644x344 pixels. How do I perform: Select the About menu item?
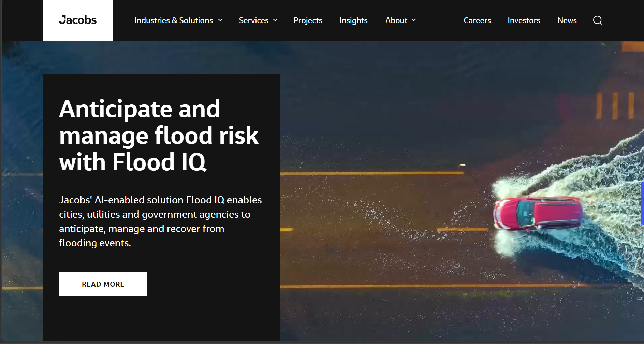[x=396, y=20]
